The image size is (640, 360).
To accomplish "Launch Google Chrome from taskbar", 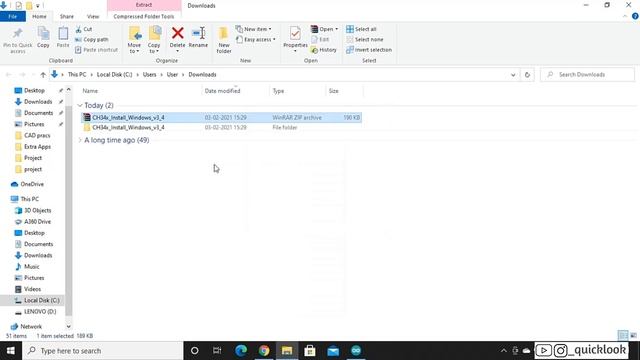I will [x=264, y=351].
